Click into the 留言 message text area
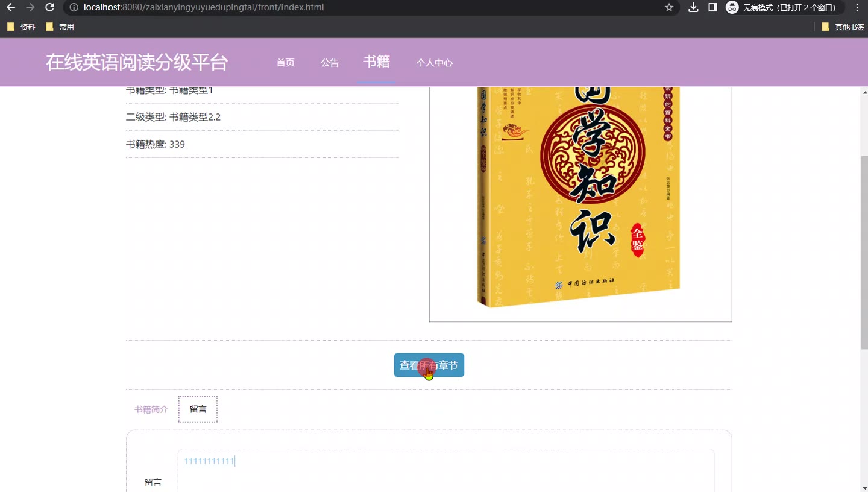Image resolution: width=868 pixels, height=492 pixels. pyautogui.click(x=446, y=470)
